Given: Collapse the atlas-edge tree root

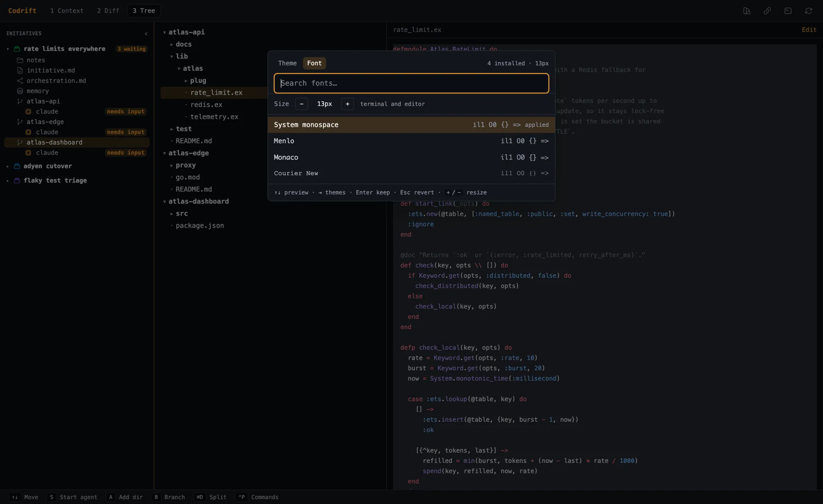Looking at the screenshot, I should pyautogui.click(x=165, y=153).
